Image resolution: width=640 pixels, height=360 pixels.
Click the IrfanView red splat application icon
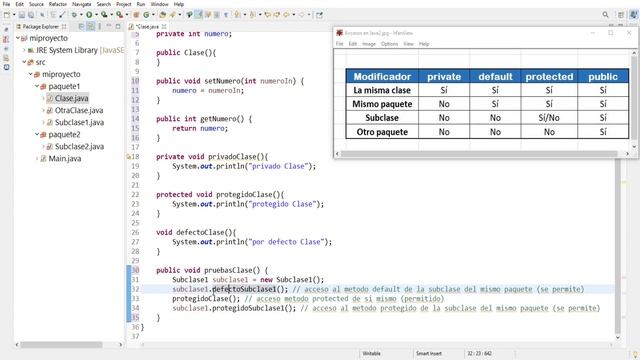(339, 33)
